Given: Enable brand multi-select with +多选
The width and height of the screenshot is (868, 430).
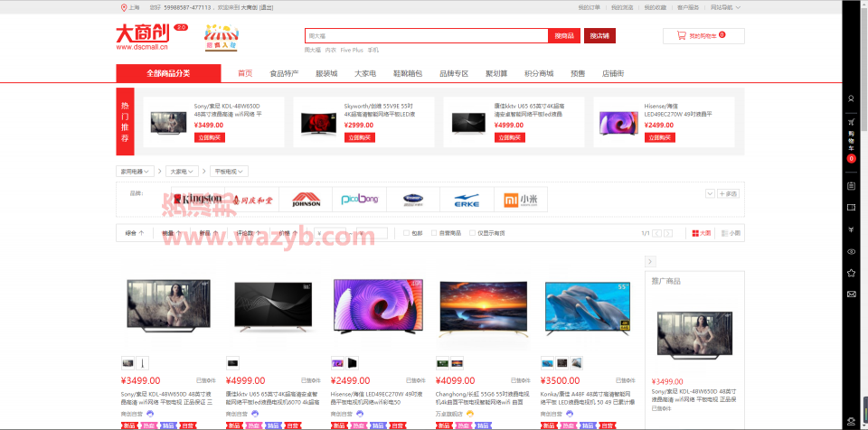Looking at the screenshot, I should [728, 193].
